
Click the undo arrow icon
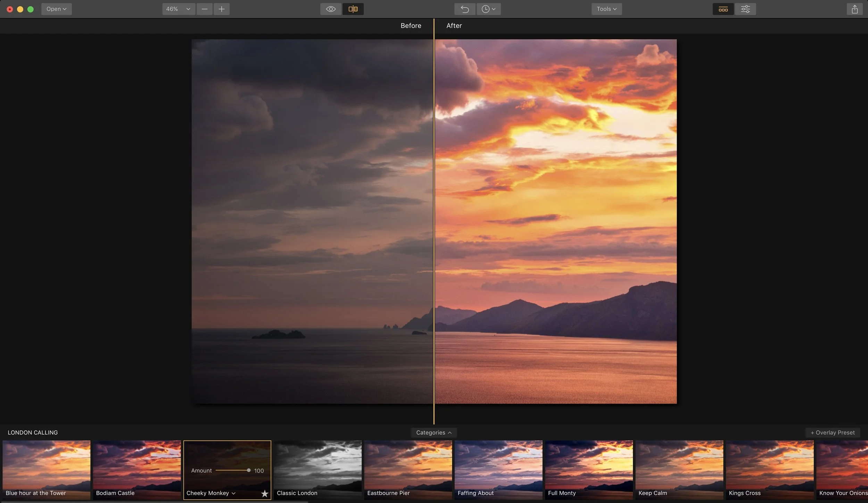(465, 9)
